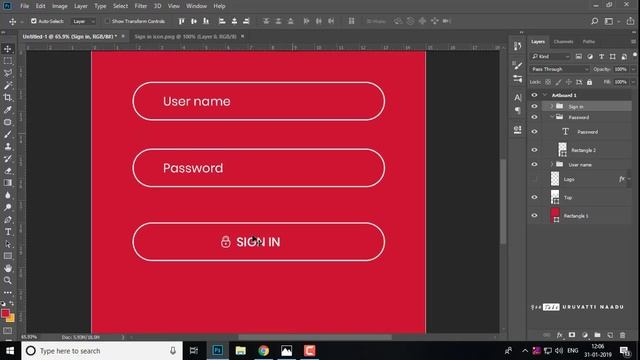This screenshot has width=640, height=360.
Task: Open the Kind filter dropdown
Action: click(550, 56)
